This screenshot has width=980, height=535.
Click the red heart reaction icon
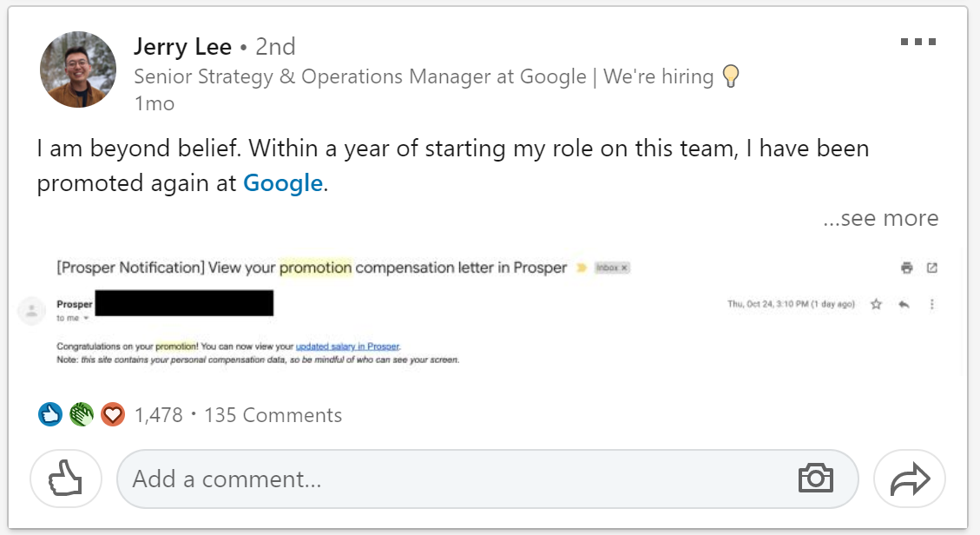pyautogui.click(x=113, y=414)
